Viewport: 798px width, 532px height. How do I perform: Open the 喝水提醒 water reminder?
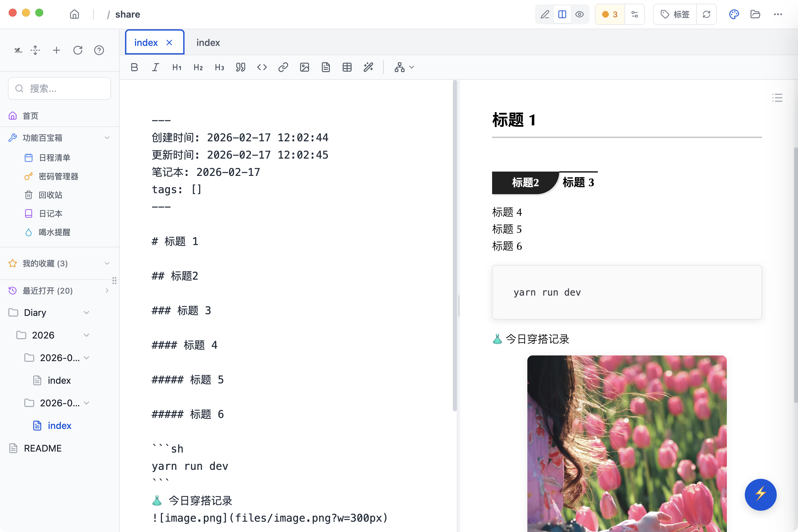pos(54,232)
